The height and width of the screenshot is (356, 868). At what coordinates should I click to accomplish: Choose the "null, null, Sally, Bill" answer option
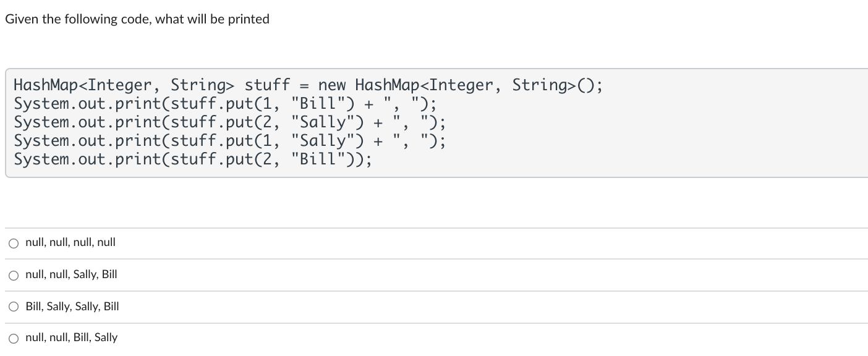coord(13,275)
